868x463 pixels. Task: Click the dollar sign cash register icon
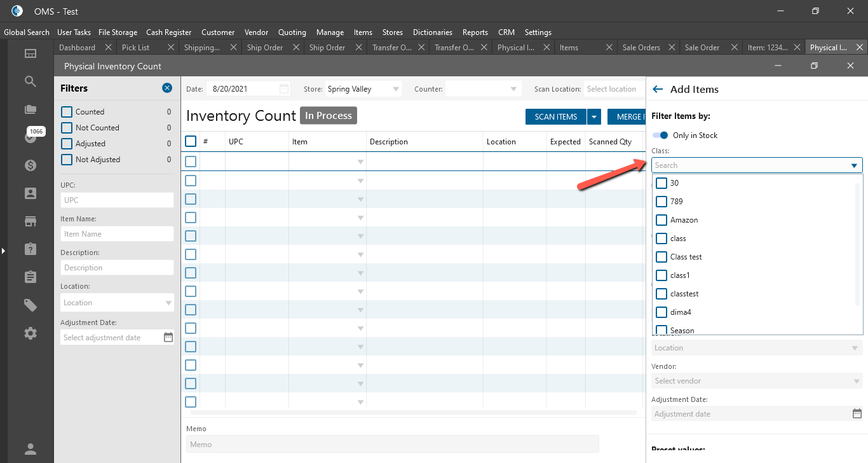(31, 165)
